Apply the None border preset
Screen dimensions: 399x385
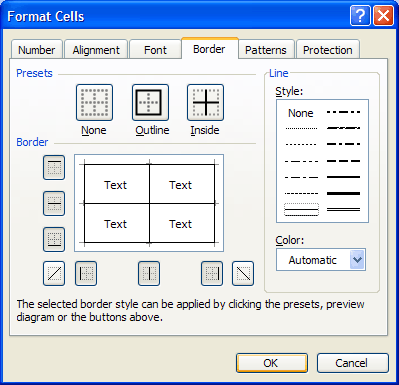click(94, 103)
